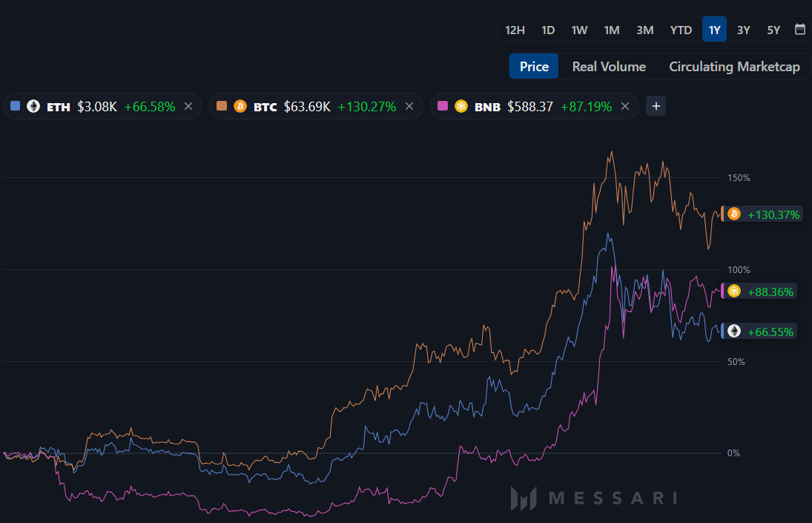The height and width of the screenshot is (523, 812).
Task: Click the Ethereum coin icon in the ETH chip
Action: [x=33, y=106]
